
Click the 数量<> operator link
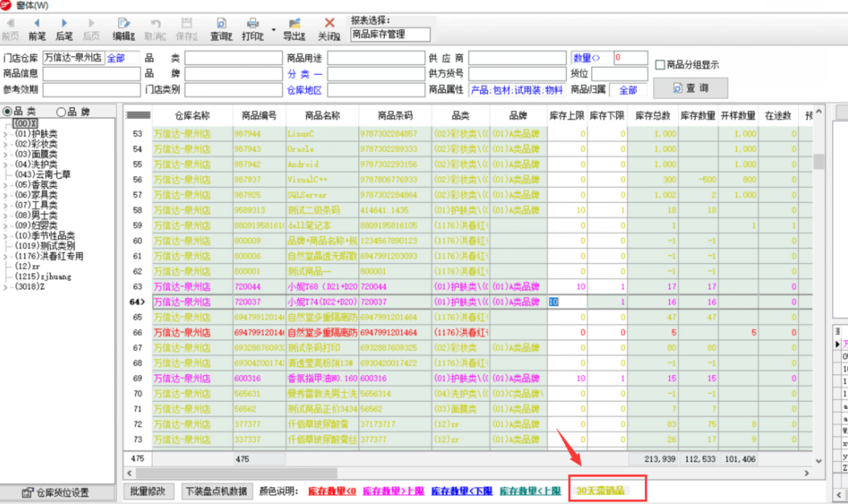(587, 58)
